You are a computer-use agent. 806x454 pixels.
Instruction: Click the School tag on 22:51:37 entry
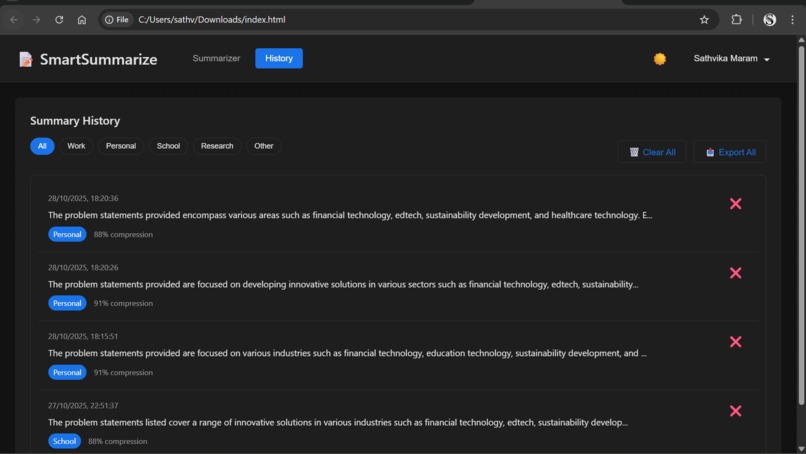point(64,441)
